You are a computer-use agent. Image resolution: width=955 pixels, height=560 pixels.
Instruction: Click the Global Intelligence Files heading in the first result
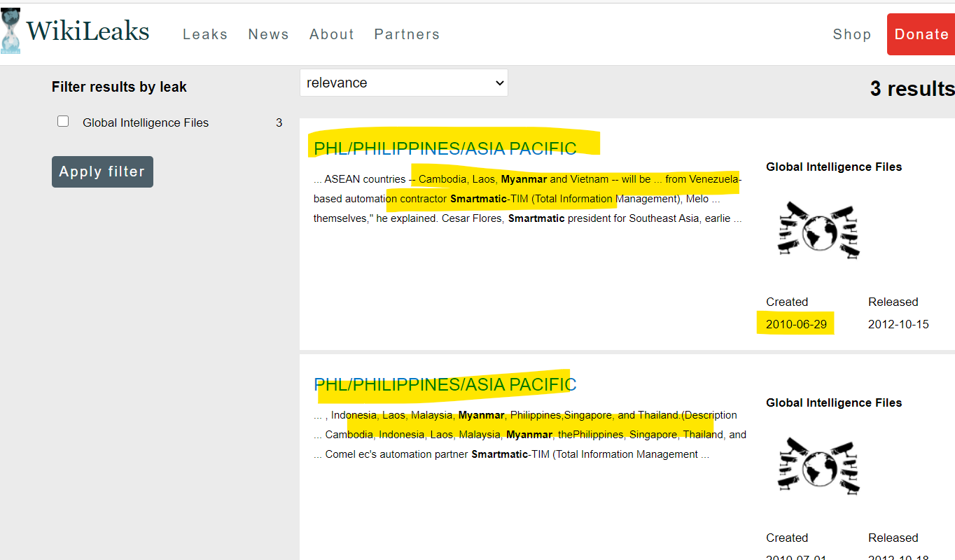point(834,167)
